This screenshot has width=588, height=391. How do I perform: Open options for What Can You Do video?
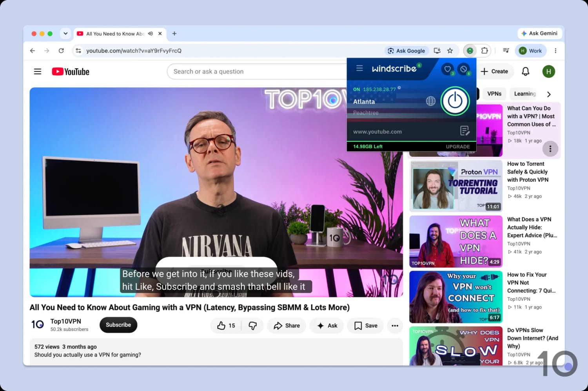[550, 149]
